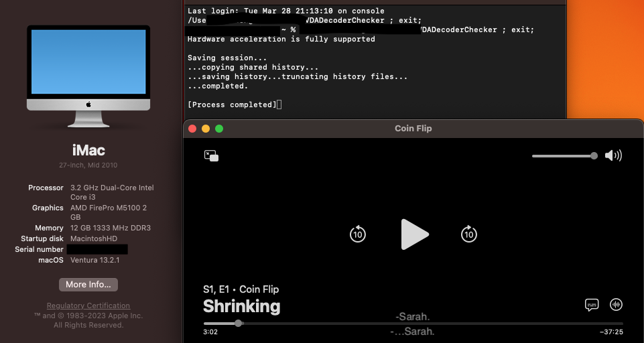Maximize the Coin Flip window with green button
Viewport: 644px width, 343px height.
(x=219, y=129)
